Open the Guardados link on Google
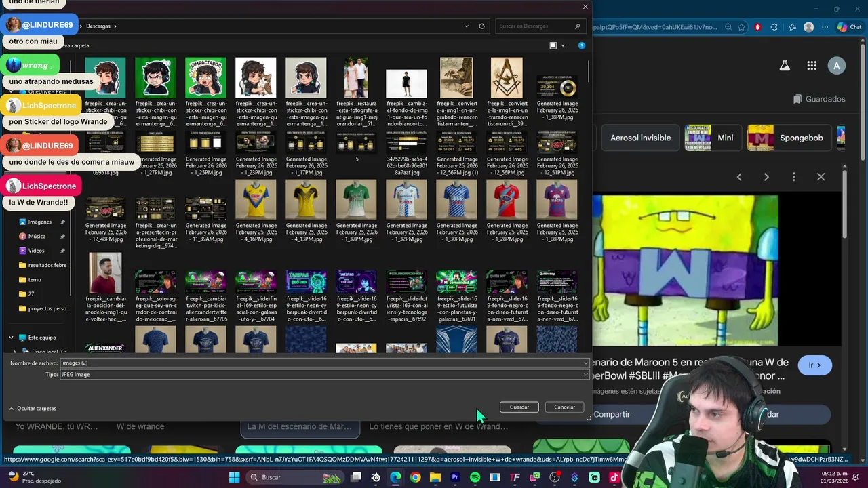Viewport: 868px width, 488px height. point(819,99)
